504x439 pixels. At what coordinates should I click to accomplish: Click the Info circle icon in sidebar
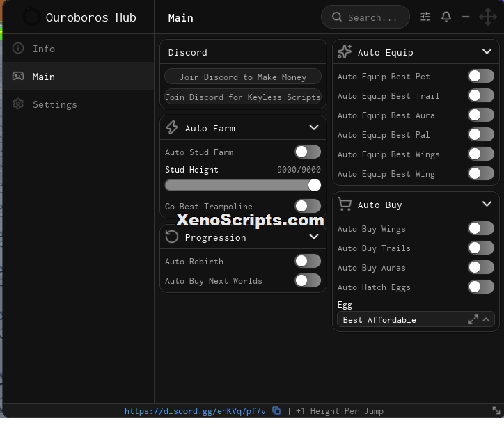pos(18,48)
